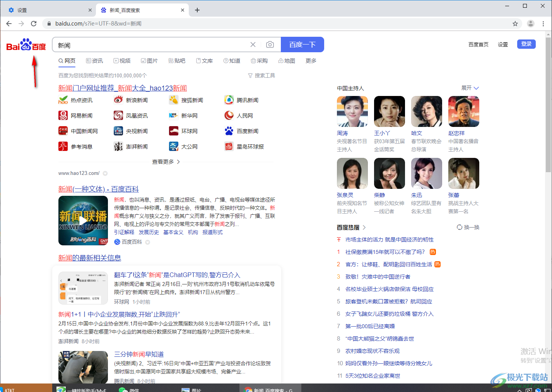Open Chrome profile avatar
Screen dimensions: 552x392
pos(531,24)
